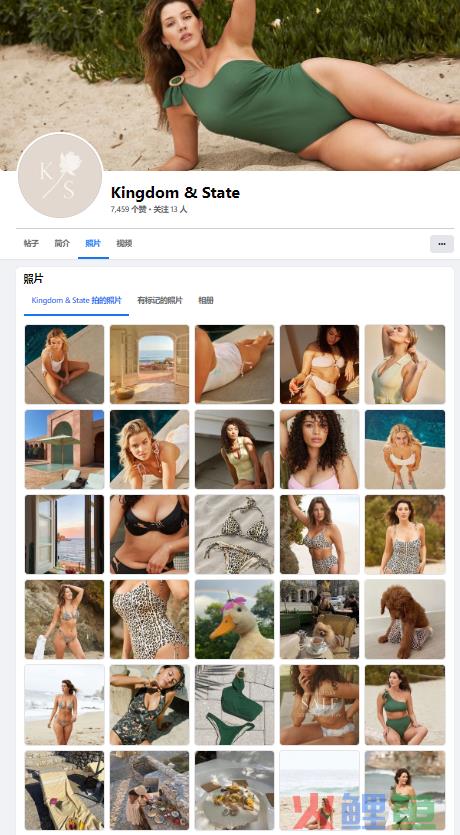Open the duck with pink flower photo
The height and width of the screenshot is (835, 460).
(234, 619)
